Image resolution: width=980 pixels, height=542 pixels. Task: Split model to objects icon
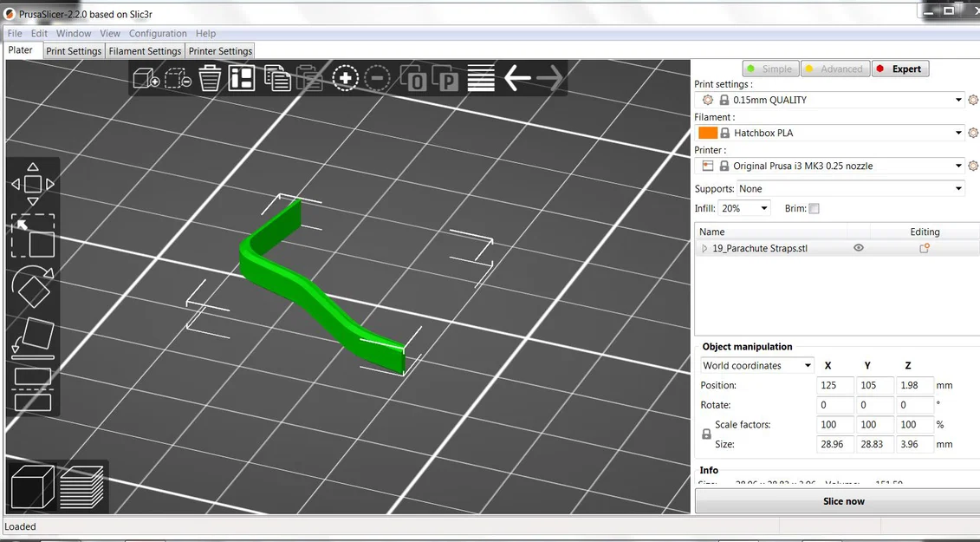414,79
